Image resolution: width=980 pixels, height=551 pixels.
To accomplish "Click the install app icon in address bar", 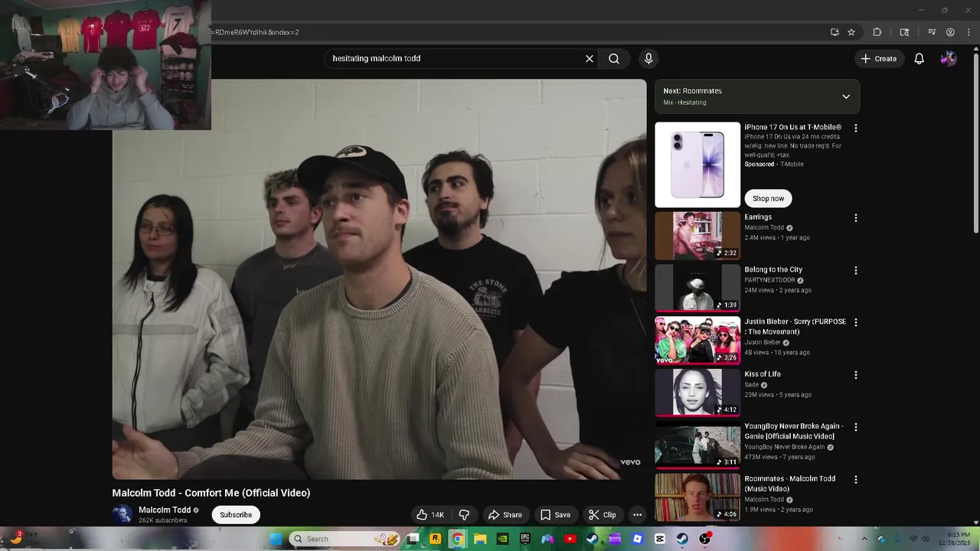I will tap(835, 32).
